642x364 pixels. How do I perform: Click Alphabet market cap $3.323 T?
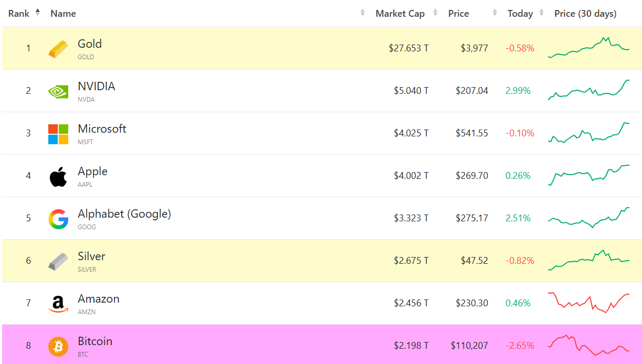[x=411, y=218]
